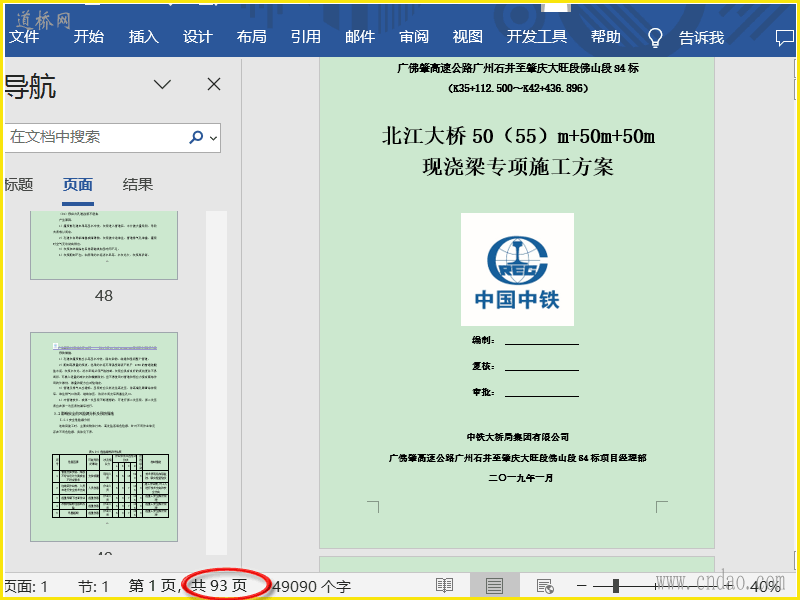Select the page thumbnail containing a table
The width and height of the screenshot is (800, 600).
(104, 437)
